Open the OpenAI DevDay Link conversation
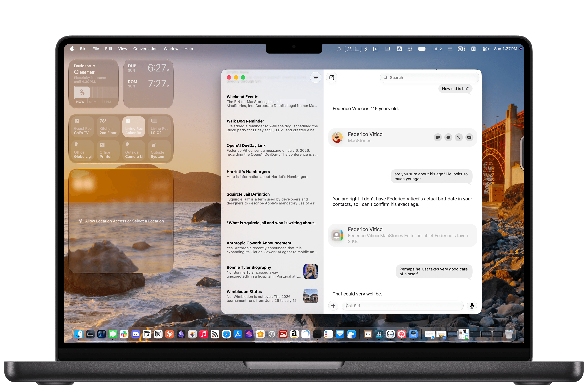Viewport: 588px width, 387px height. click(272, 150)
